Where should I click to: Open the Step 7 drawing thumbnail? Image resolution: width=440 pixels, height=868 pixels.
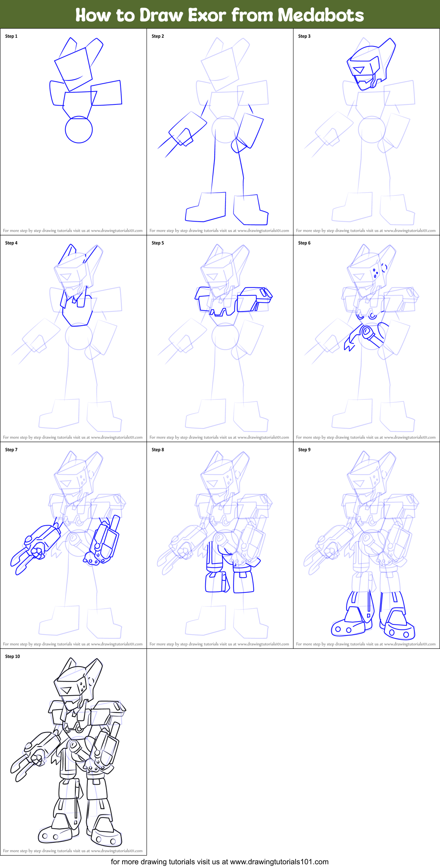point(73,545)
